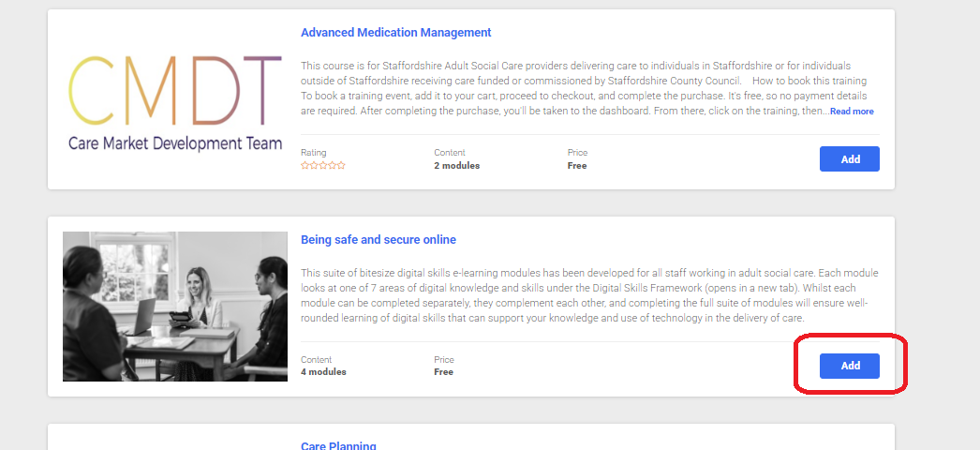Click the 4 modules content label

(323, 372)
